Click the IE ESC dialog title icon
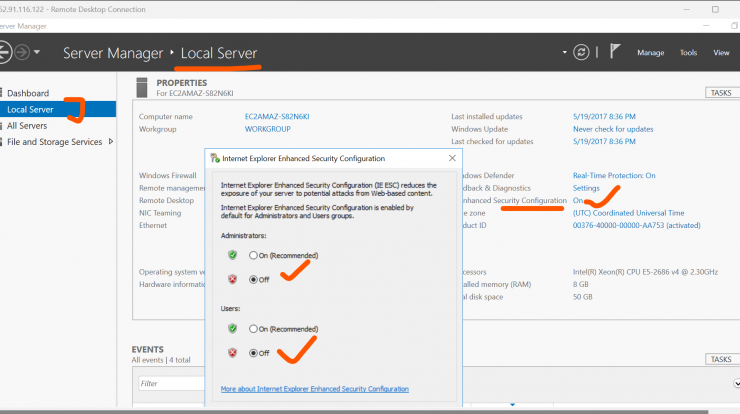 click(215, 158)
